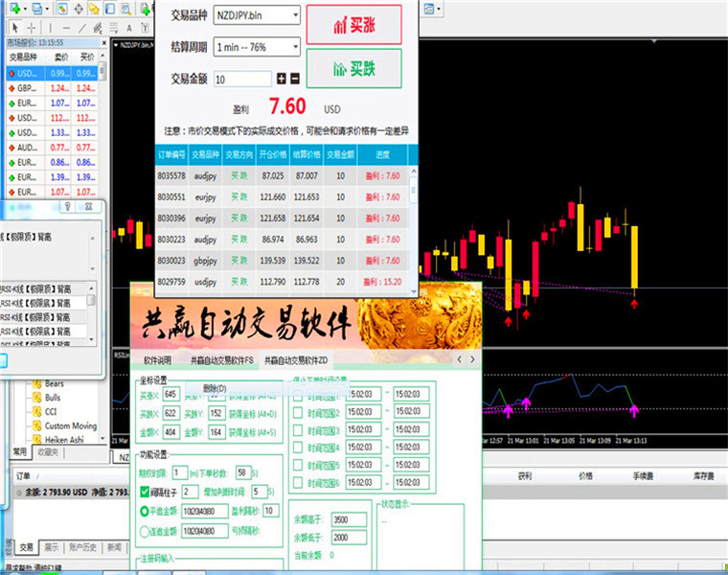Click the red 买涨 button
The width and height of the screenshot is (728, 575).
353,25
